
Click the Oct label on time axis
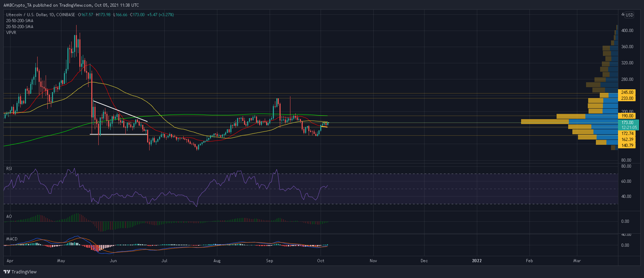[321, 261]
